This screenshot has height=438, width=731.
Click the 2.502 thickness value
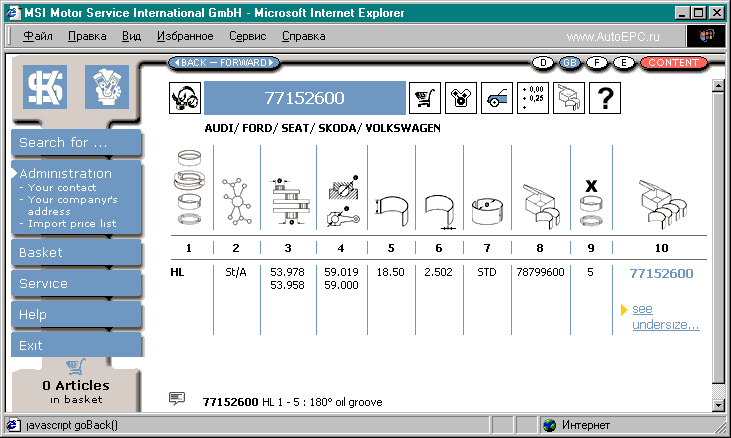(438, 272)
